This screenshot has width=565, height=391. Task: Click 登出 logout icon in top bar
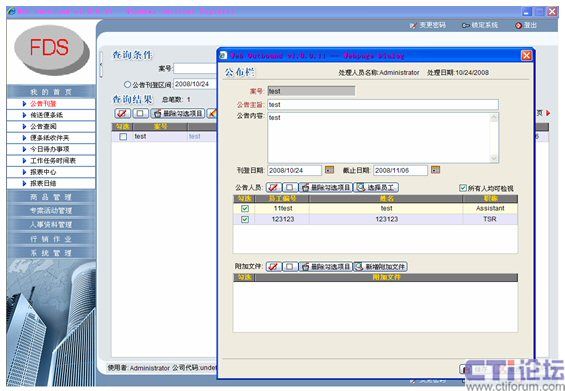(519, 25)
